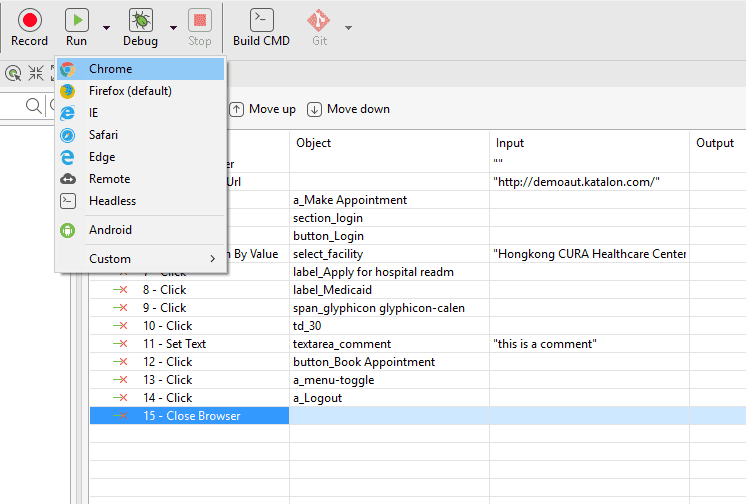The width and height of the screenshot is (746, 504).
Task: Click the collapse-all arrows icon below Record
Action: point(36,73)
